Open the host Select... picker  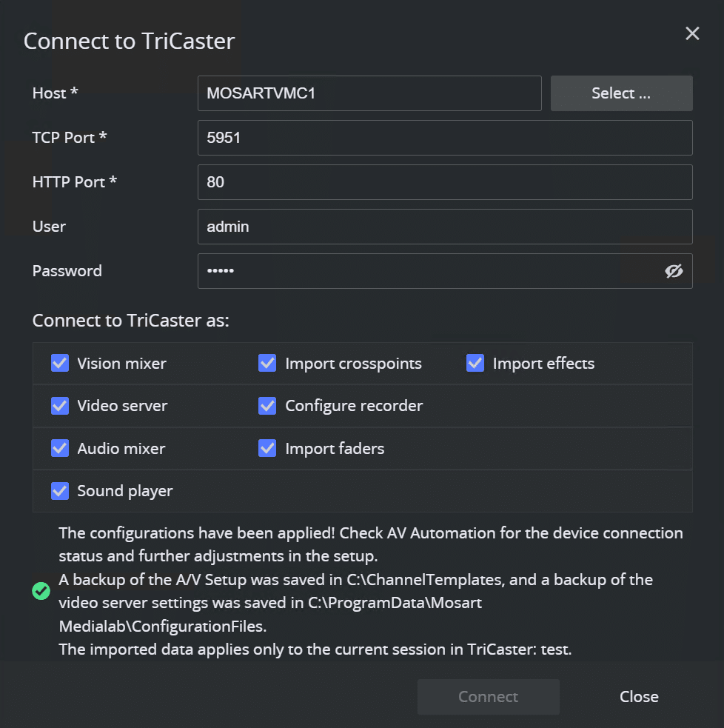pyautogui.click(x=621, y=93)
